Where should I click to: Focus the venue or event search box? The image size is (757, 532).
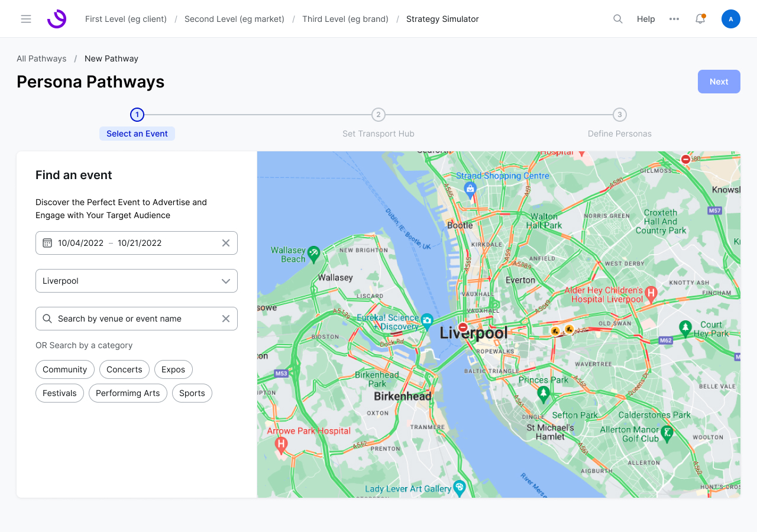[x=137, y=319]
